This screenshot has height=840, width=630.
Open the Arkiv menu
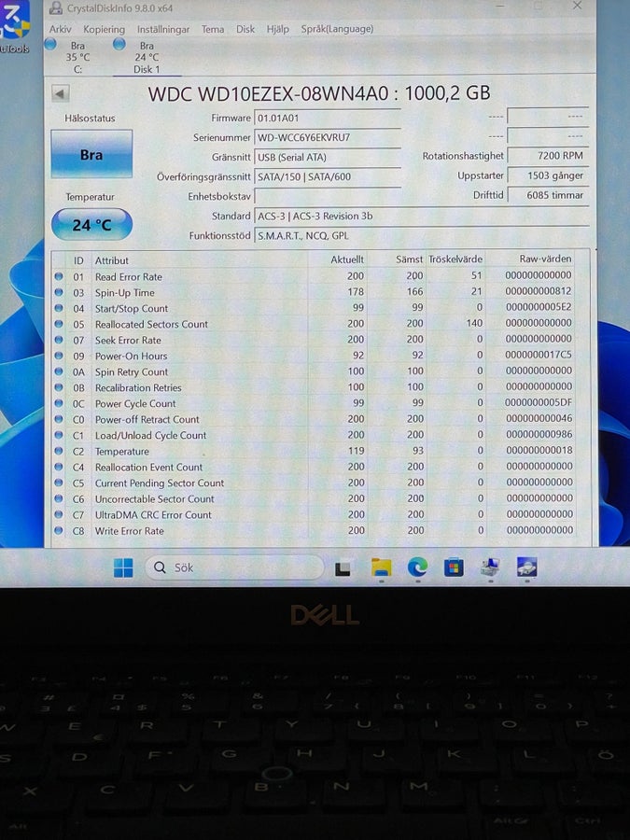point(60,29)
